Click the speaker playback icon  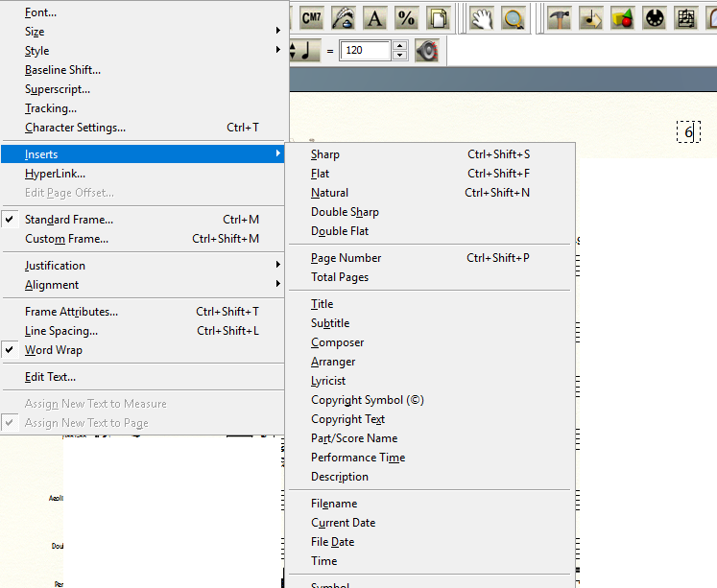[x=427, y=51]
